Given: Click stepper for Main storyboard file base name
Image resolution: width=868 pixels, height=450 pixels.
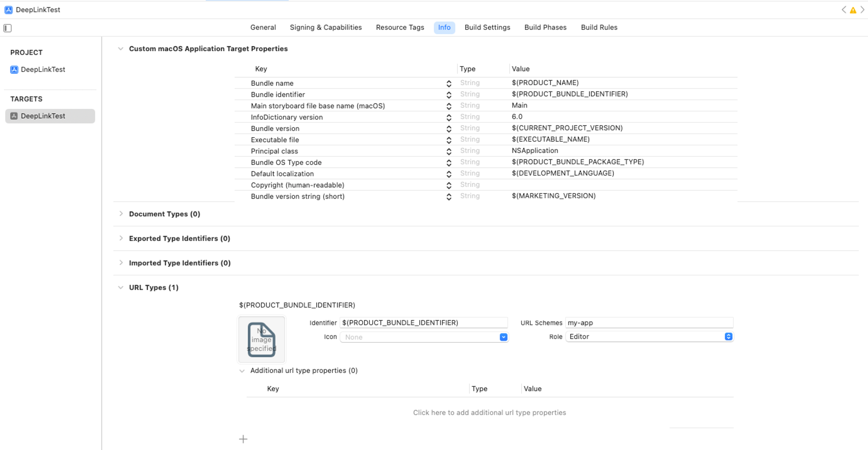Looking at the screenshot, I should point(449,106).
